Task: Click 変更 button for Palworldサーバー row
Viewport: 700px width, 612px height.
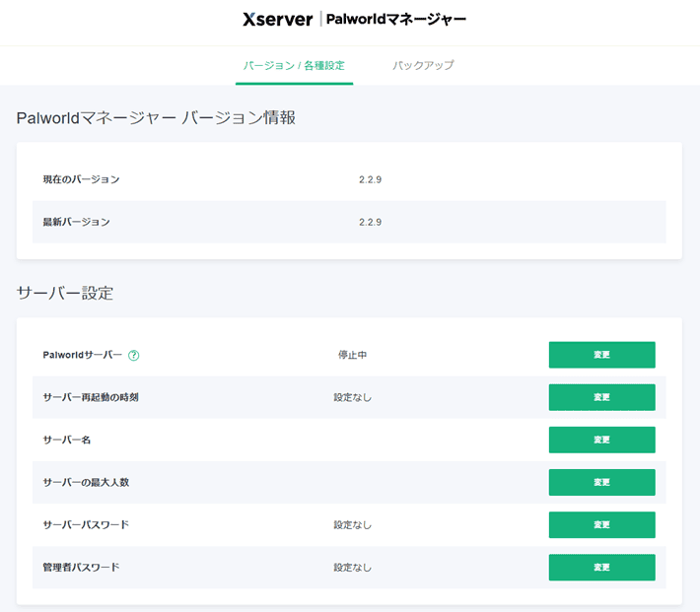Action: [601, 355]
